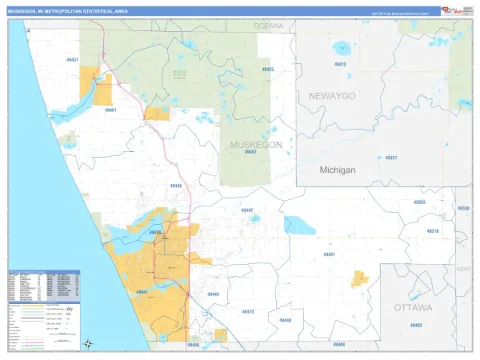Screen dimensions: 480x360
Task: Click ZIP code label 49415
Action: pyautogui.click(x=248, y=312)
